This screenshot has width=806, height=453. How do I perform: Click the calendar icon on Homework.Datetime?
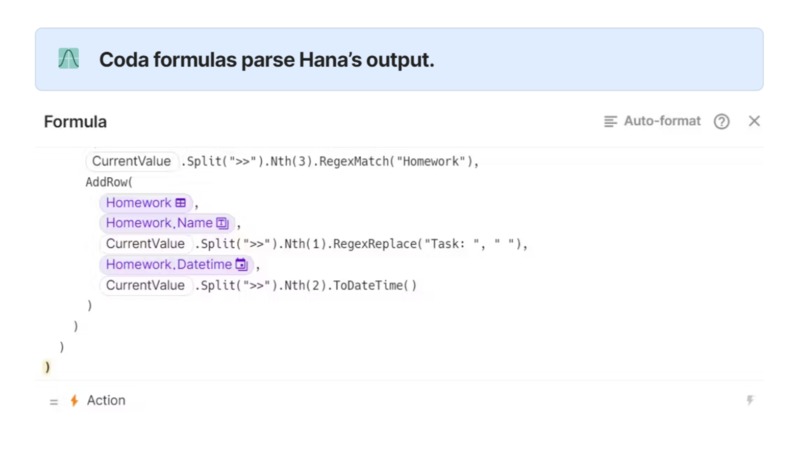[x=242, y=265]
